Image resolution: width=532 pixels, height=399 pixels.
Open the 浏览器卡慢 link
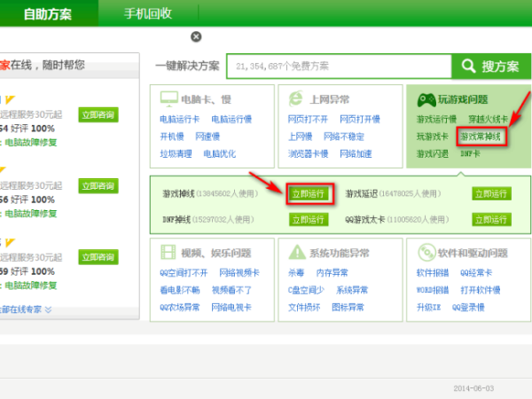308,154
